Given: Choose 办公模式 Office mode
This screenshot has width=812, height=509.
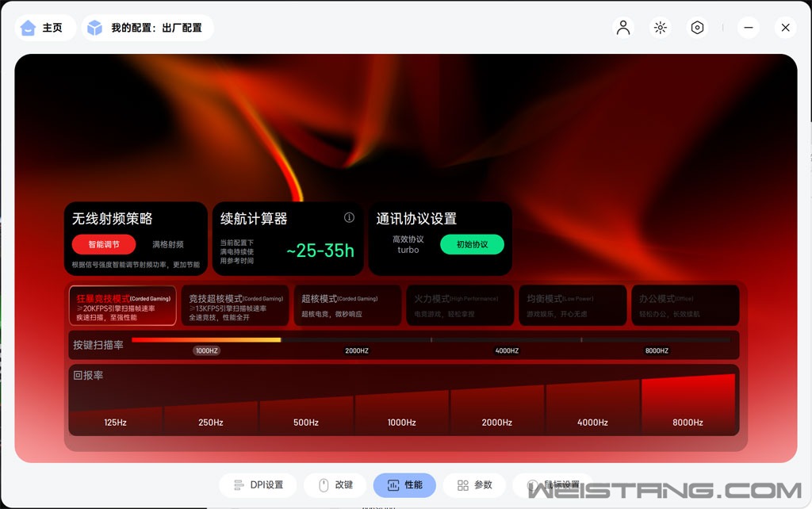Looking at the screenshot, I should pyautogui.click(x=685, y=305).
